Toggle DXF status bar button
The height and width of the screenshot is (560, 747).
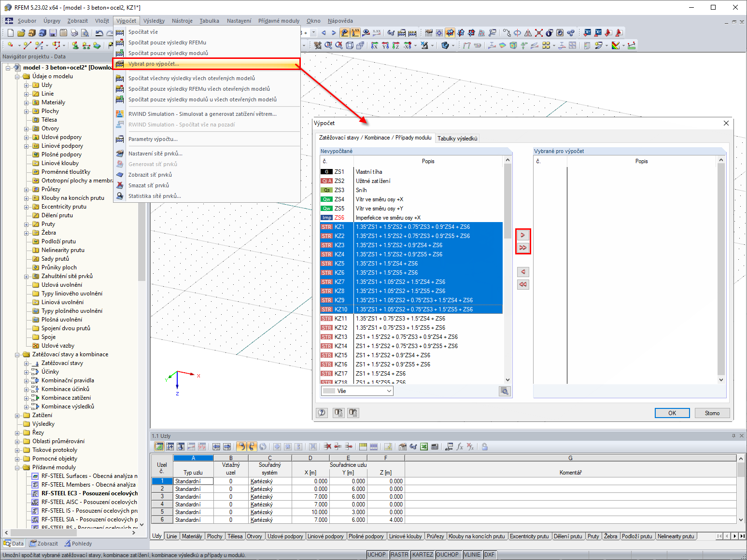coord(490,555)
